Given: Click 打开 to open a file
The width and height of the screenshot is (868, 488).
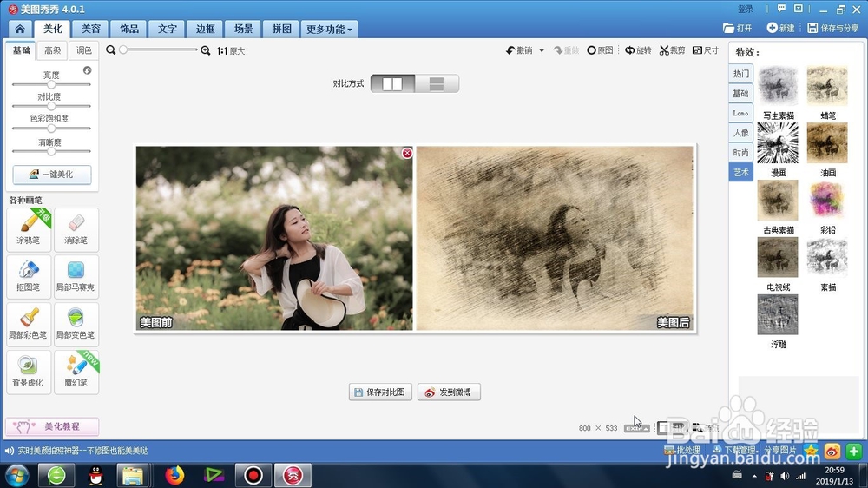Looking at the screenshot, I should (738, 28).
